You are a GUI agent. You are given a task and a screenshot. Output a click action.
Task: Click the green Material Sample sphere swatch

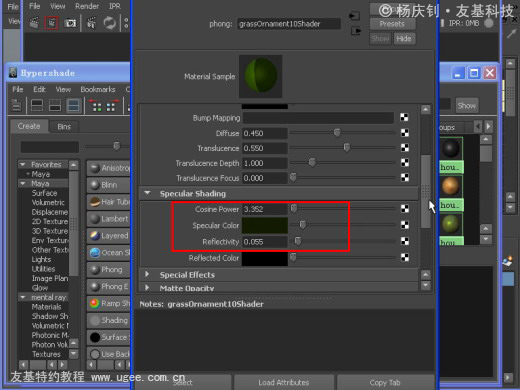(x=261, y=76)
